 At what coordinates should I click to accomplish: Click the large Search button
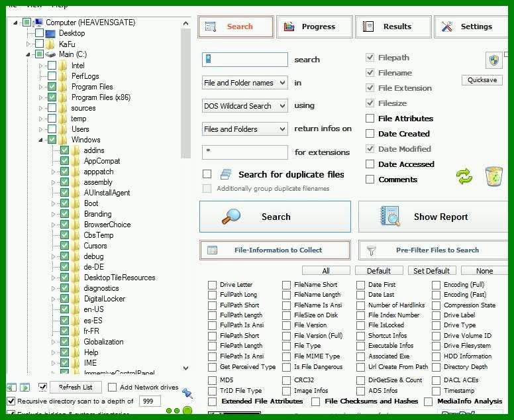pyautogui.click(x=275, y=217)
